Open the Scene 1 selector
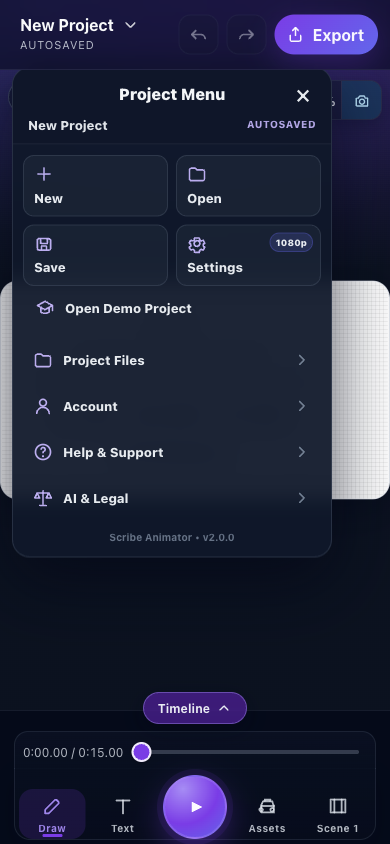Viewport: 390px width, 844px height. (x=338, y=815)
